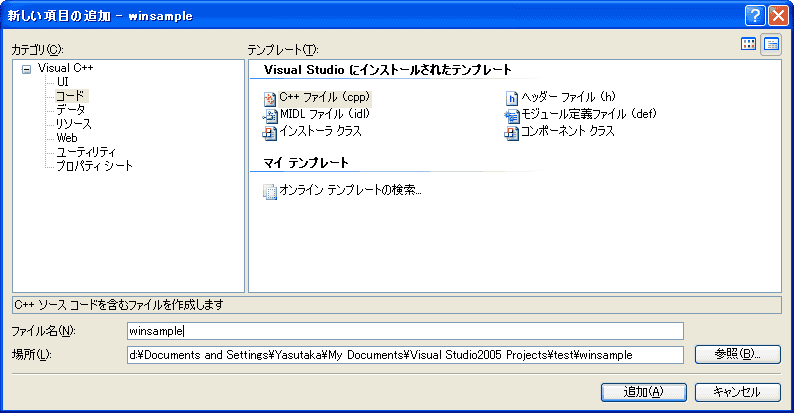Select the ユーティリティ category

pos(86,151)
